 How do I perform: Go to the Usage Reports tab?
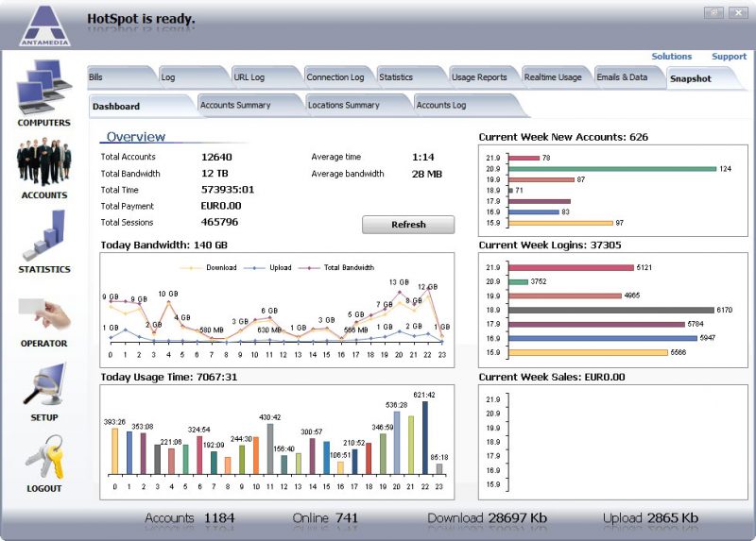click(479, 77)
